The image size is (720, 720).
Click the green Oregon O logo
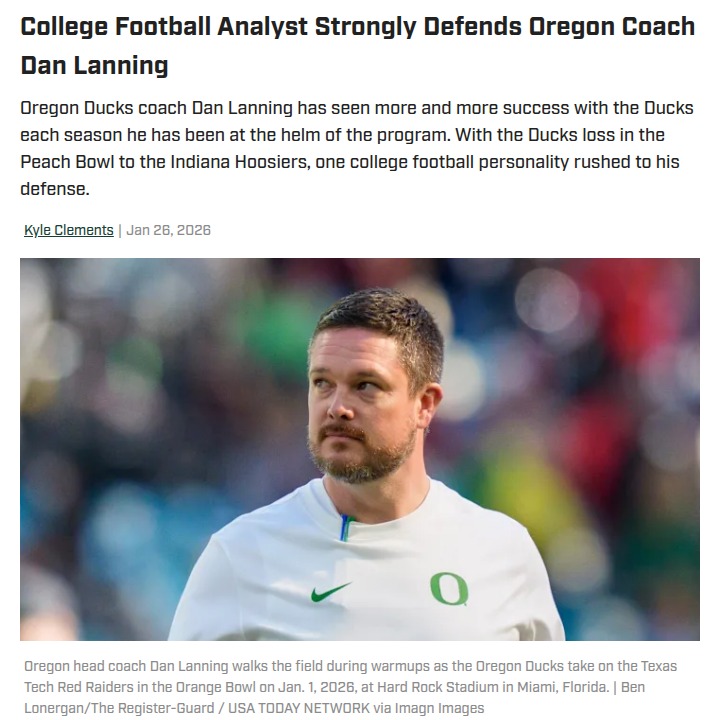click(449, 588)
